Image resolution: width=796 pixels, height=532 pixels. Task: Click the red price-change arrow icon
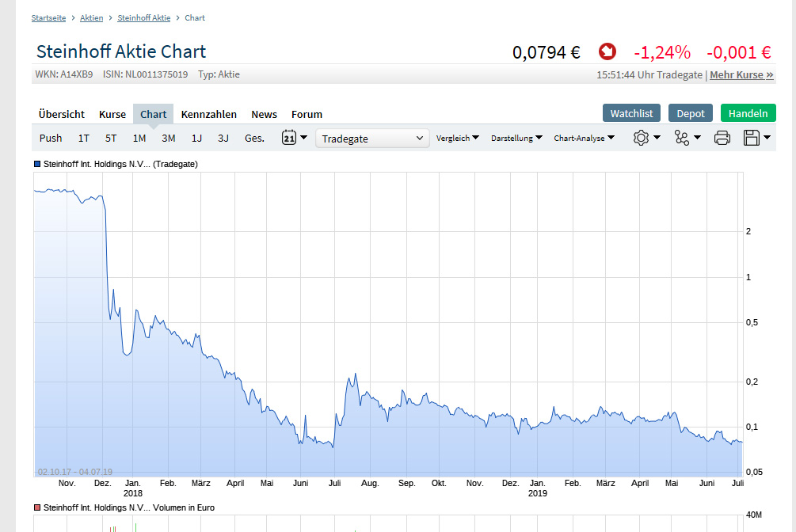pos(607,51)
